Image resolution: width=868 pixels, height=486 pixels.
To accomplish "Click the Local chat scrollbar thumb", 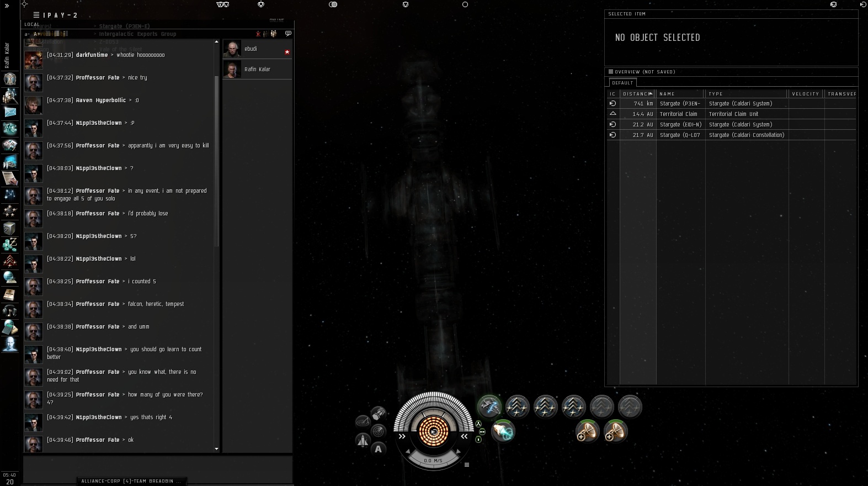I will click(216, 160).
